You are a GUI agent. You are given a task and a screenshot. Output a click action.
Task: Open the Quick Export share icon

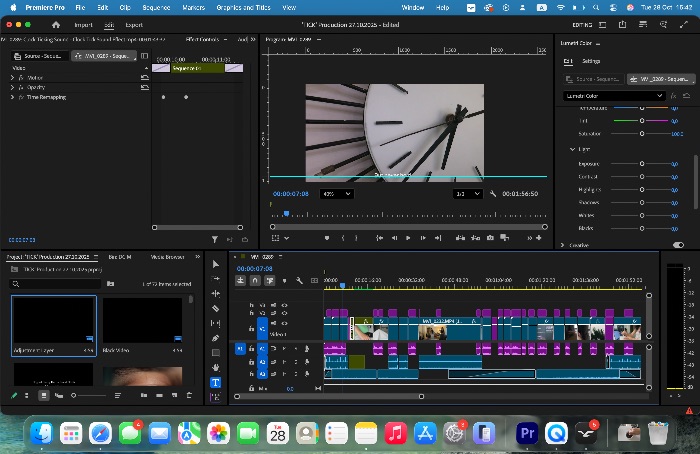coord(622,25)
